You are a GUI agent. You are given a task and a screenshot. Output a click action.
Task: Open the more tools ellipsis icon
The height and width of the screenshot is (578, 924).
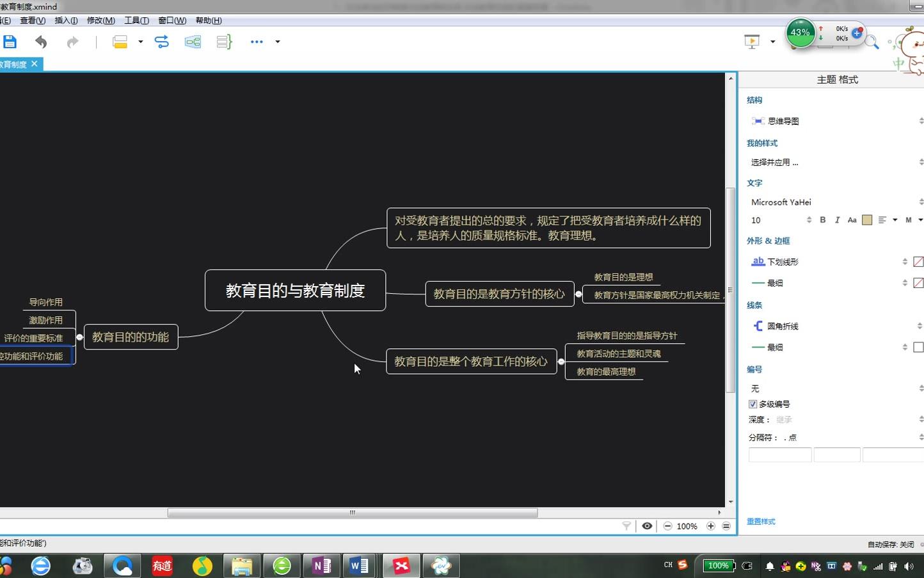pos(256,42)
